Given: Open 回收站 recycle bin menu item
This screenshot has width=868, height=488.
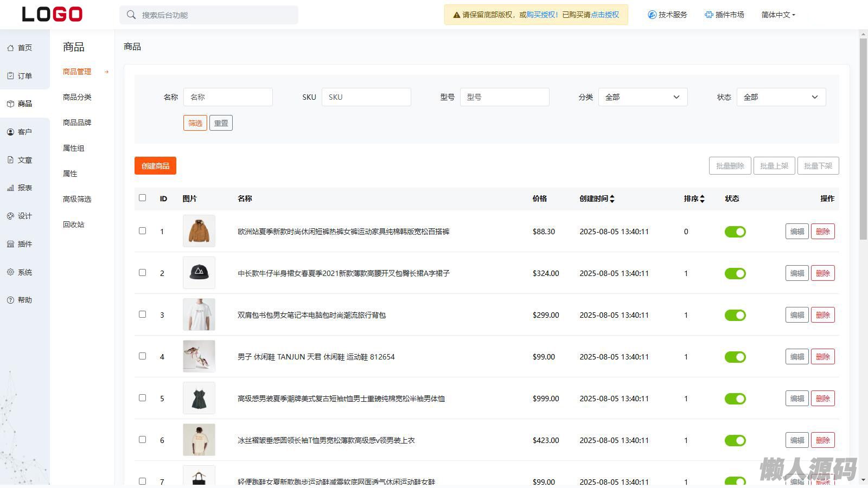Looking at the screenshot, I should click(x=74, y=224).
